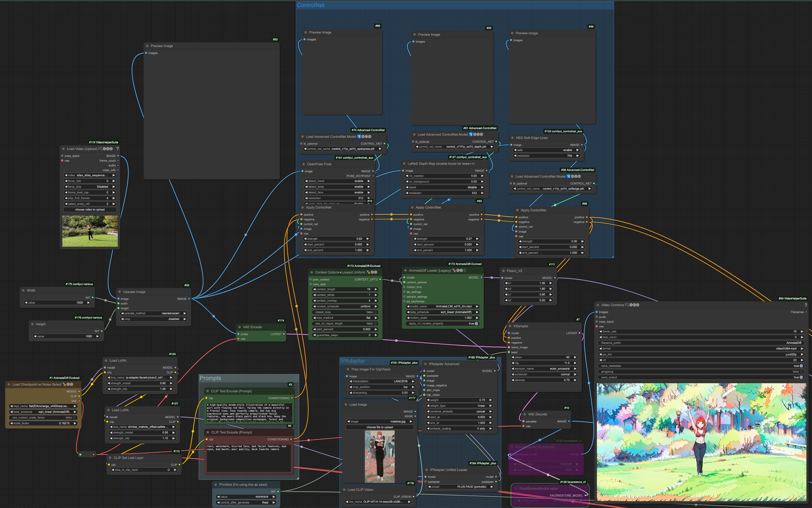This screenshot has height=508, width=812.
Task: Click Video Combine node's question mark icon
Action: 805,305
